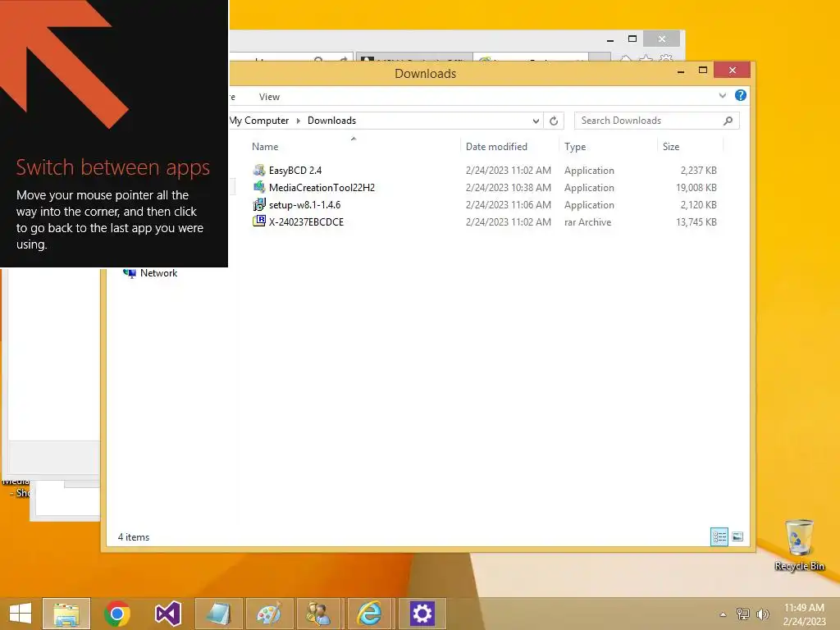Maximize the Internet Explorer window behind
Viewport: 840px width, 630px height.
click(x=632, y=39)
